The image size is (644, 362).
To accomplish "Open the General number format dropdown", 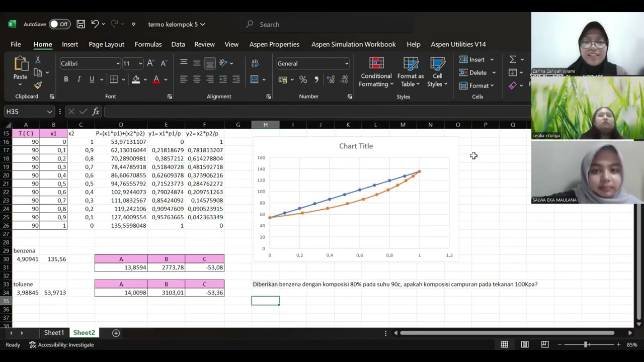I will coord(347,64).
